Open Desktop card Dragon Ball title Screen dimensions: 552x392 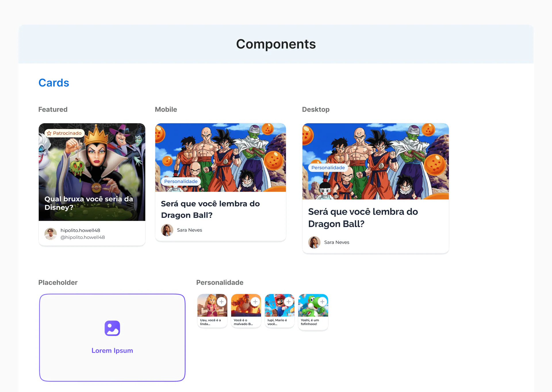[x=363, y=218]
